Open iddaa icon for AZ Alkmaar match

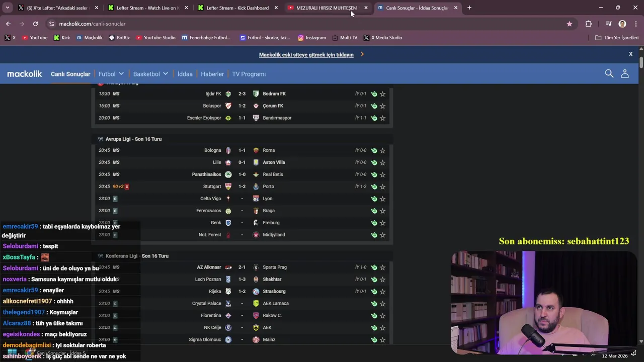[x=374, y=267]
